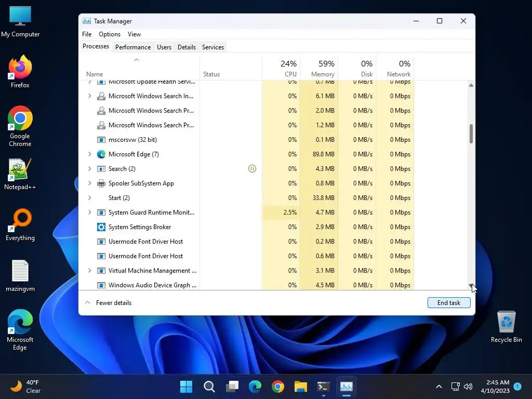Click the scrollbar down arrow
Screen dimensions: 532x399
[x=471, y=285]
